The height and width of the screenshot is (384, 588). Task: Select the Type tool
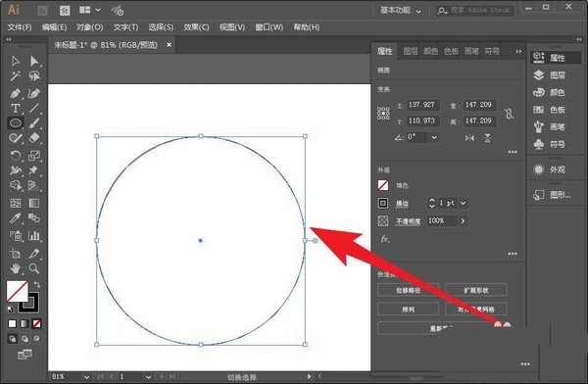[16, 109]
